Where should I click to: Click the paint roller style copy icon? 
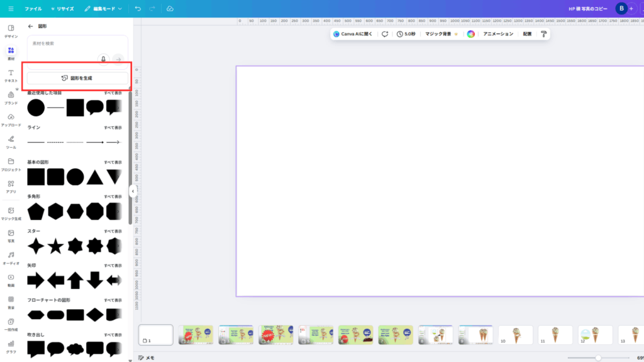pos(543,34)
